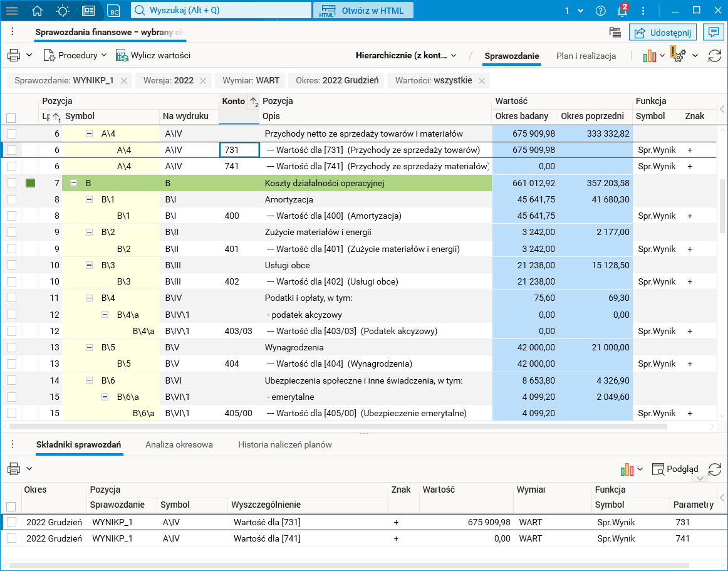Open lower panel three-dots menu

13,444
